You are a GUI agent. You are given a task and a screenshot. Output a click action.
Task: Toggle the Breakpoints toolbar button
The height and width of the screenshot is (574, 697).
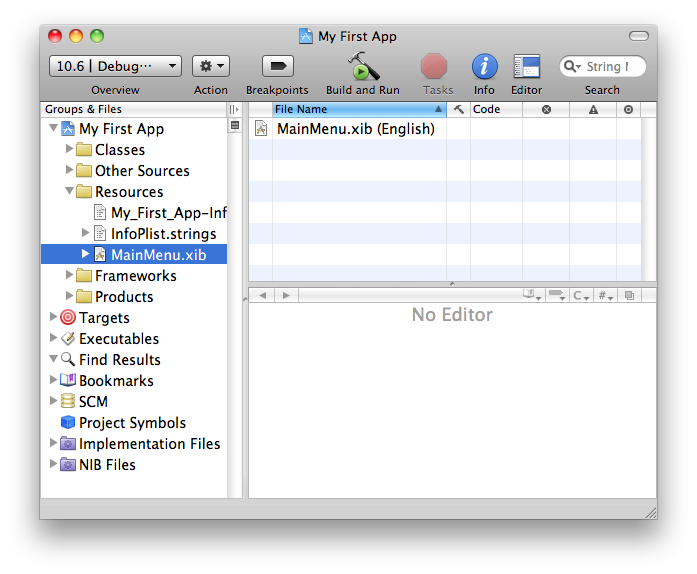click(277, 66)
